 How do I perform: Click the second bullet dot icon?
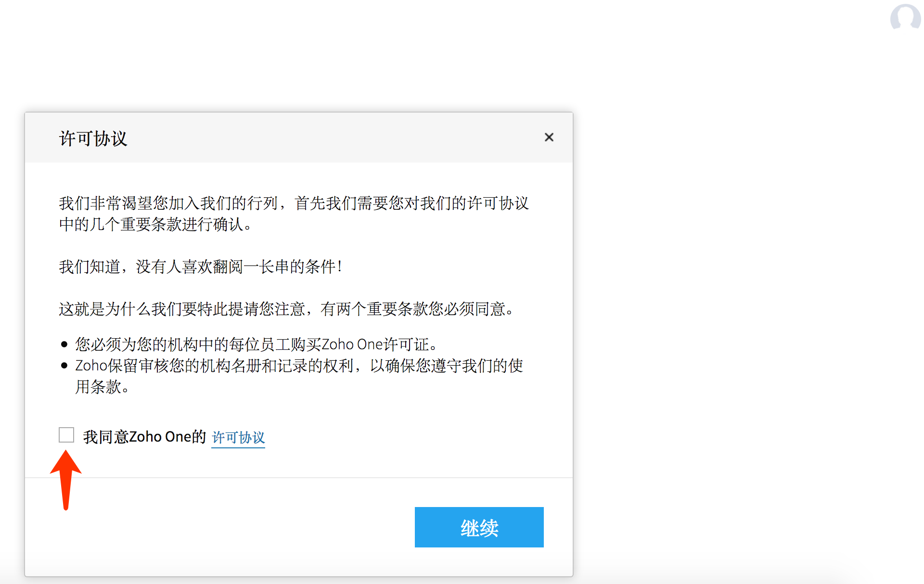coord(64,366)
